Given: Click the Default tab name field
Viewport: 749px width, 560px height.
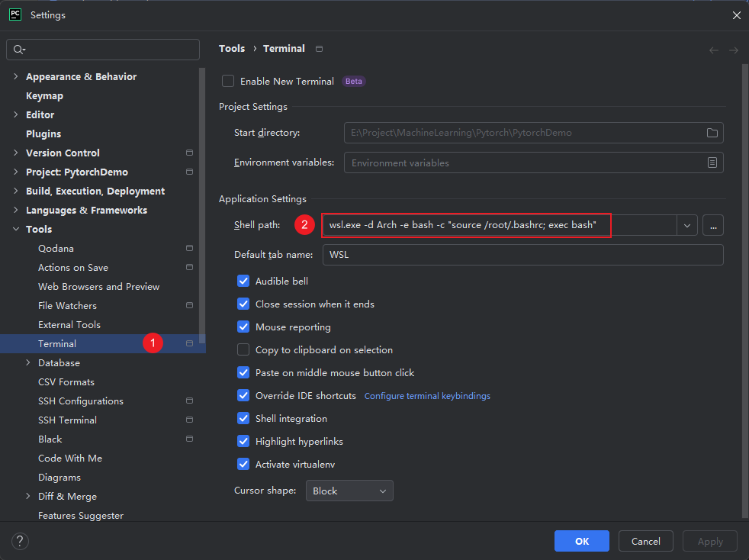Looking at the screenshot, I should (x=523, y=255).
